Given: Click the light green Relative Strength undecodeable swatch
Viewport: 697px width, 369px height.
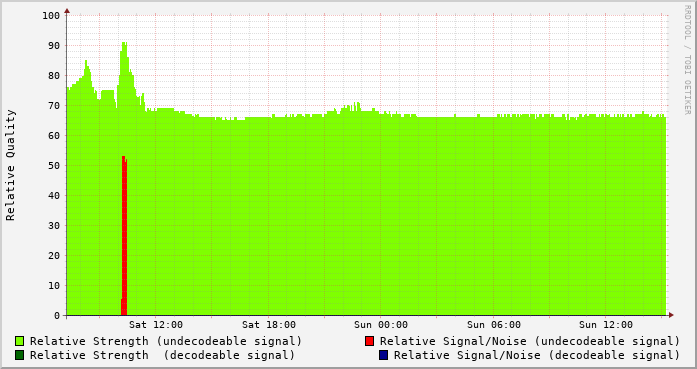Looking at the screenshot, I should tap(20, 341).
